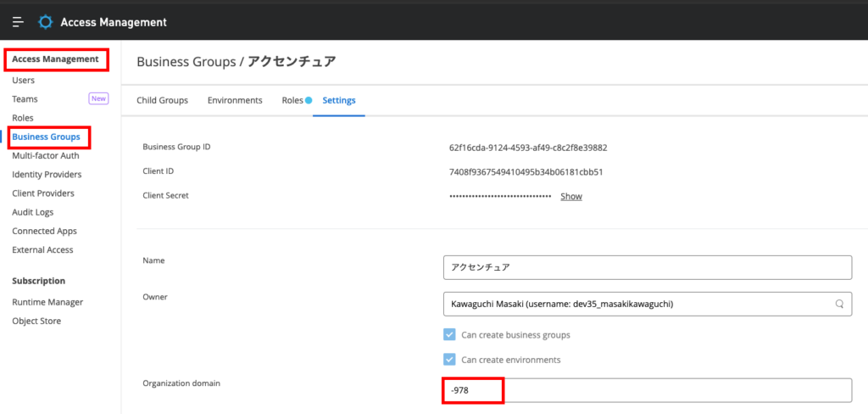Click Business Groups breadcrumb link

(x=186, y=62)
